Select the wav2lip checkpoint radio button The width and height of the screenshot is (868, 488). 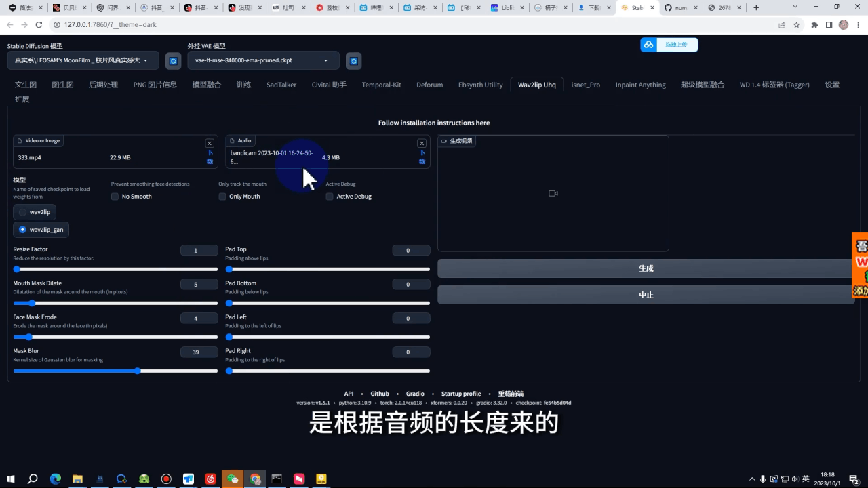(23, 212)
